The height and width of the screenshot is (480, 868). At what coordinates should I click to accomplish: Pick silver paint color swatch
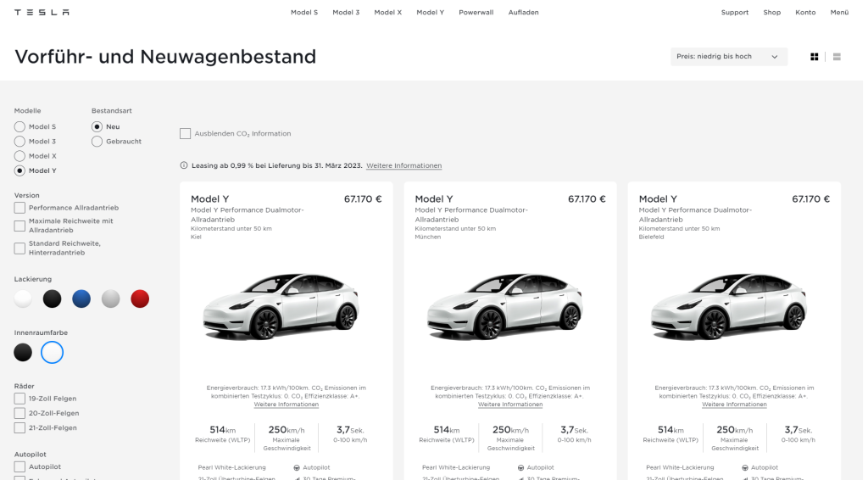point(111,299)
